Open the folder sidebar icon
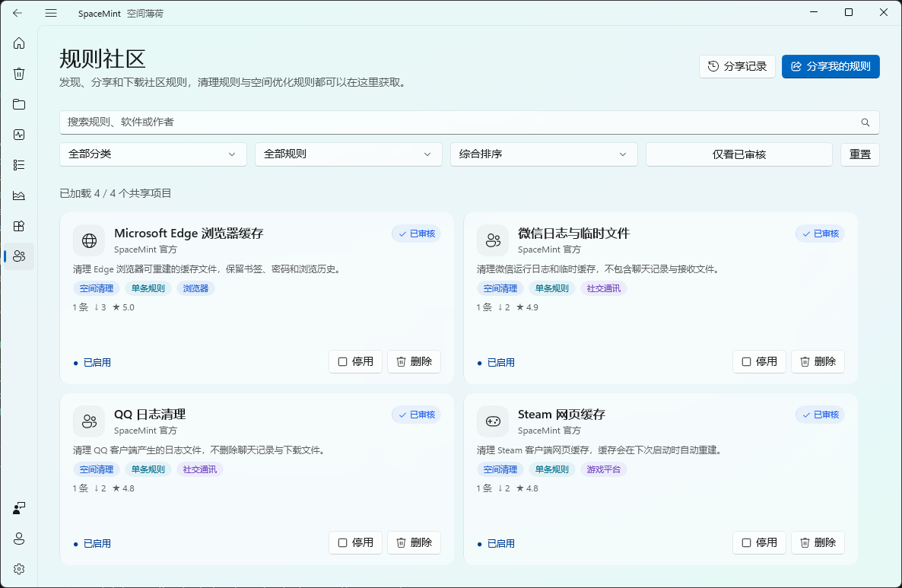The image size is (902, 588). (x=19, y=104)
